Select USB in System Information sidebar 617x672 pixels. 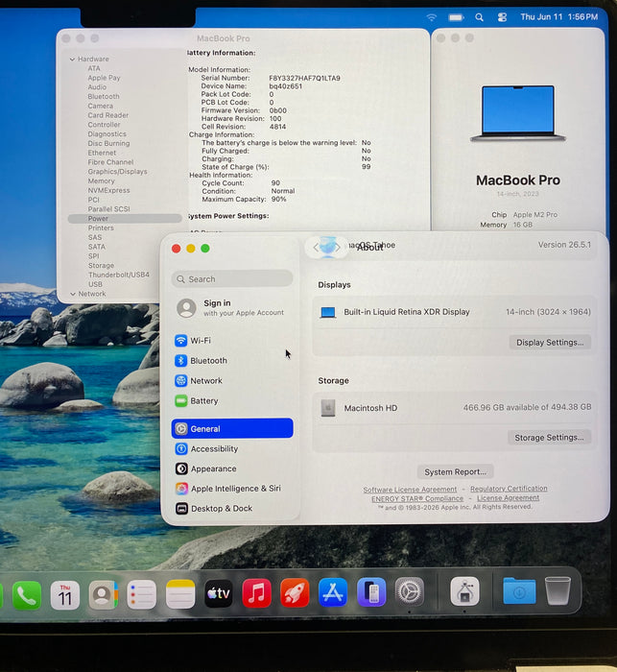tap(95, 284)
